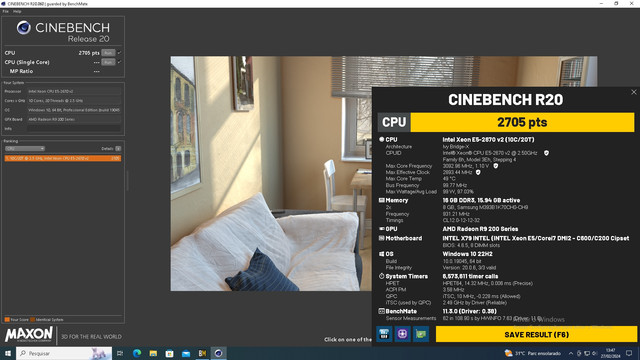Open the weather widget showing 31°C

pos(533,353)
